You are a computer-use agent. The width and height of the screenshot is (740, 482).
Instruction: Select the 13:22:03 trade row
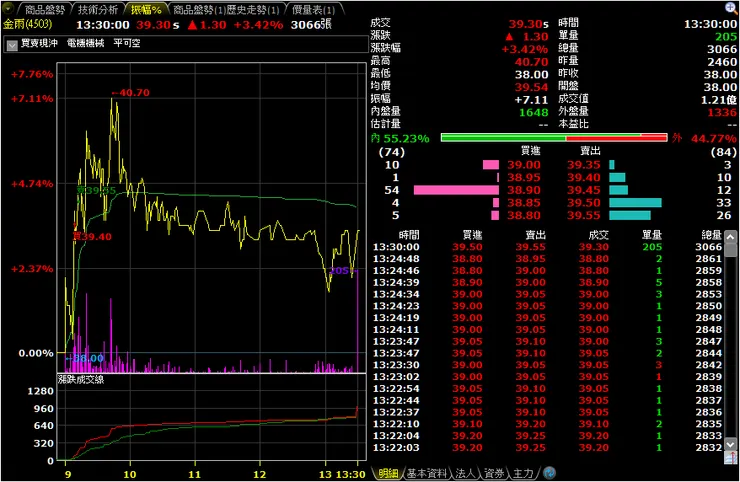pos(547,448)
